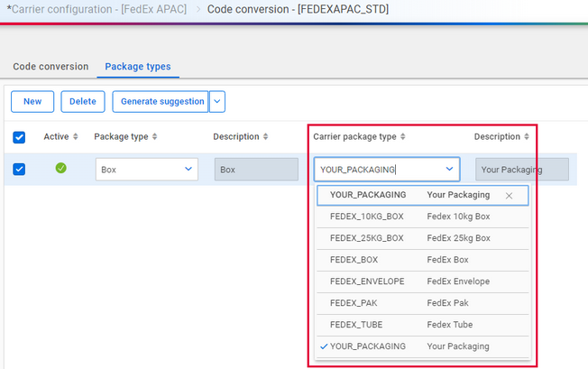Click the FedEx Pak description text
588x369 pixels.
(x=447, y=303)
